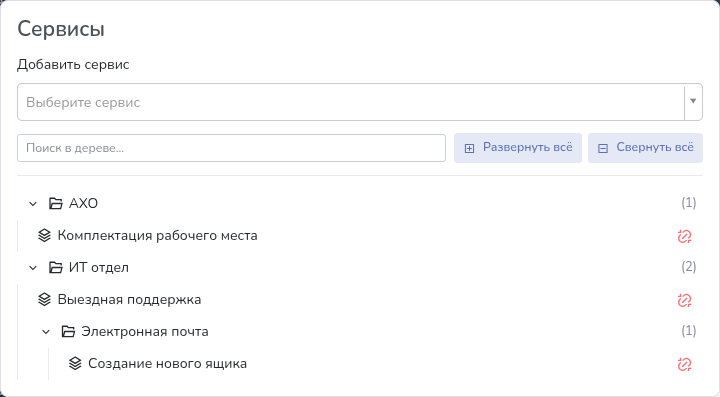Unlink the Создание нового ящика service
The height and width of the screenshot is (397, 720).
click(x=684, y=364)
